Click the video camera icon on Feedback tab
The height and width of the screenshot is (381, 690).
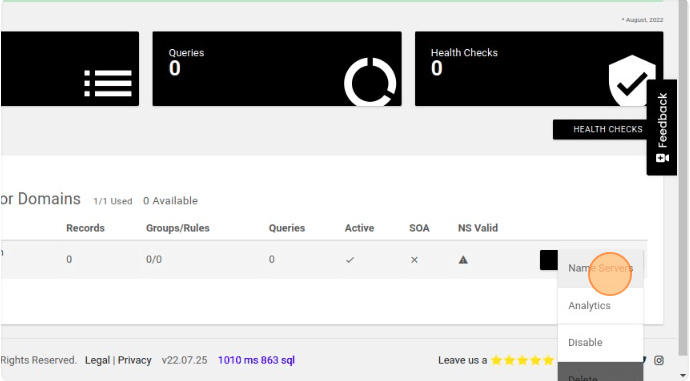pos(662,158)
